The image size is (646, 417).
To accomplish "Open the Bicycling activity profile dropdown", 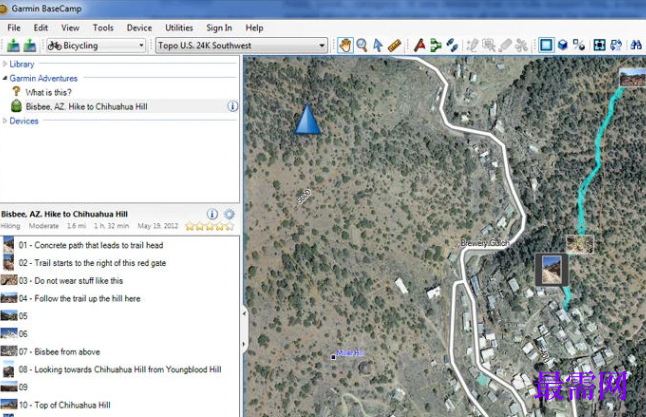I will point(96,45).
